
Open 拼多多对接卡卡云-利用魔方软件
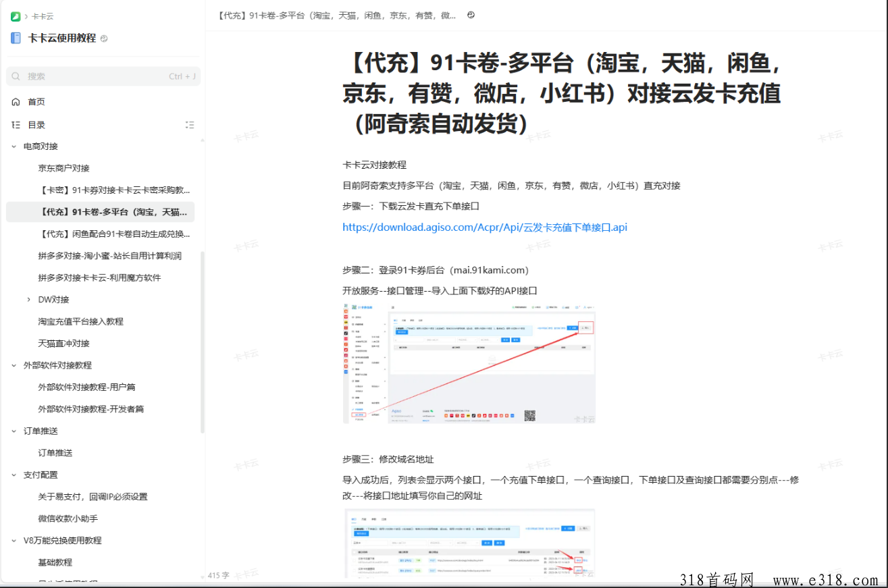point(99,277)
